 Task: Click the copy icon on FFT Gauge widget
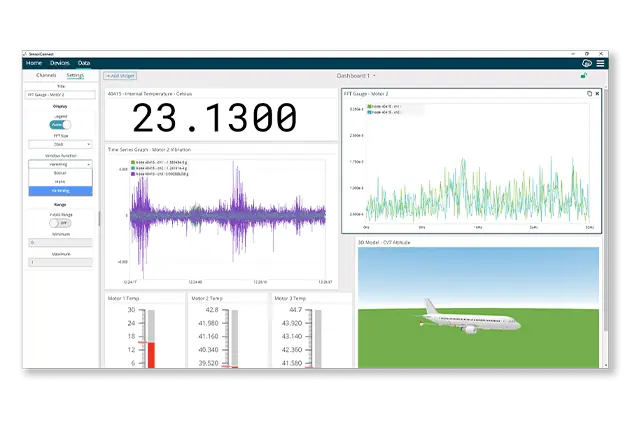(589, 94)
